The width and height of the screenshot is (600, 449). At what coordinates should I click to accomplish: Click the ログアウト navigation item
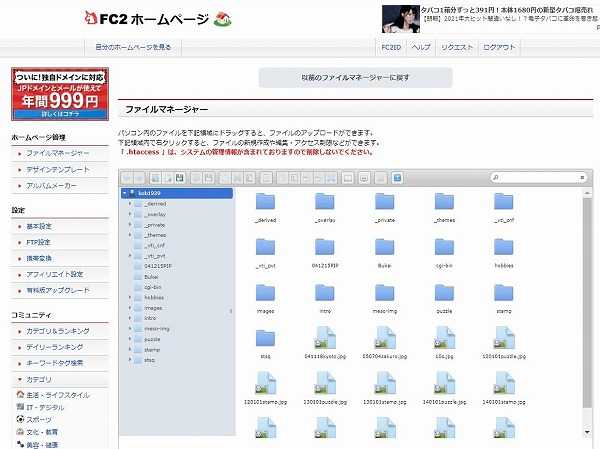[498, 47]
